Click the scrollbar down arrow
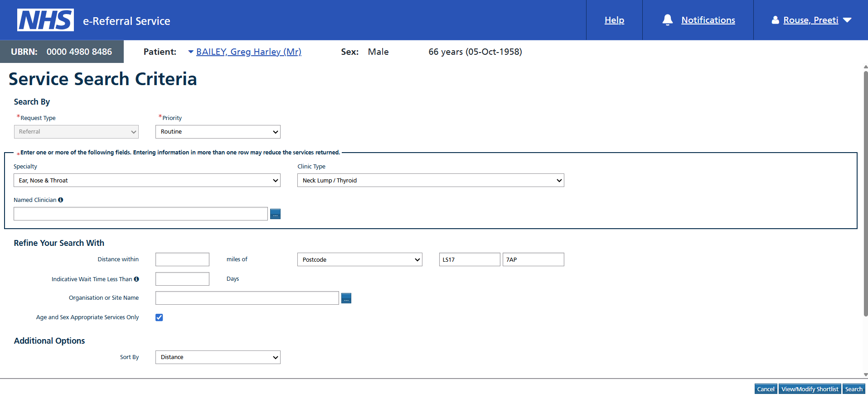Screen dimensions: 868x398 (x=865, y=375)
